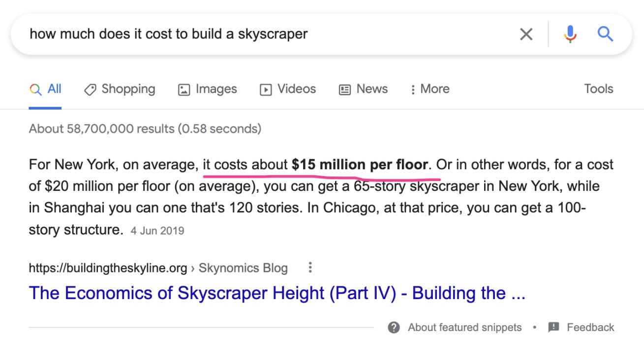Click the Shopping tag icon
The height and width of the screenshot is (362, 644).
coord(90,89)
